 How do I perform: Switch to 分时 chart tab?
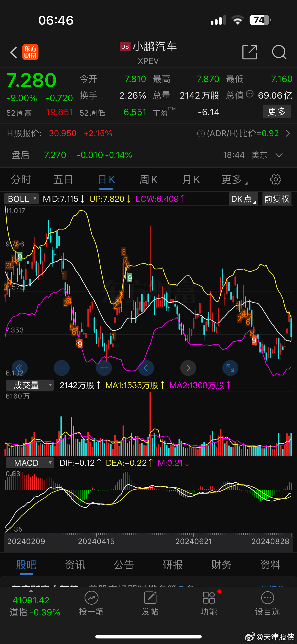(21, 179)
